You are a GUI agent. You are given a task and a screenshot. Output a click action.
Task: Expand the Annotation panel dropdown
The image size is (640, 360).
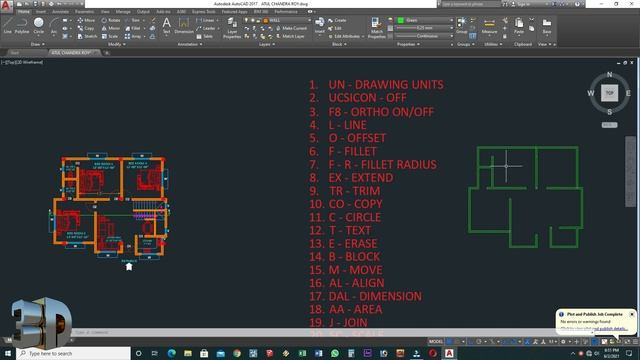[190, 44]
